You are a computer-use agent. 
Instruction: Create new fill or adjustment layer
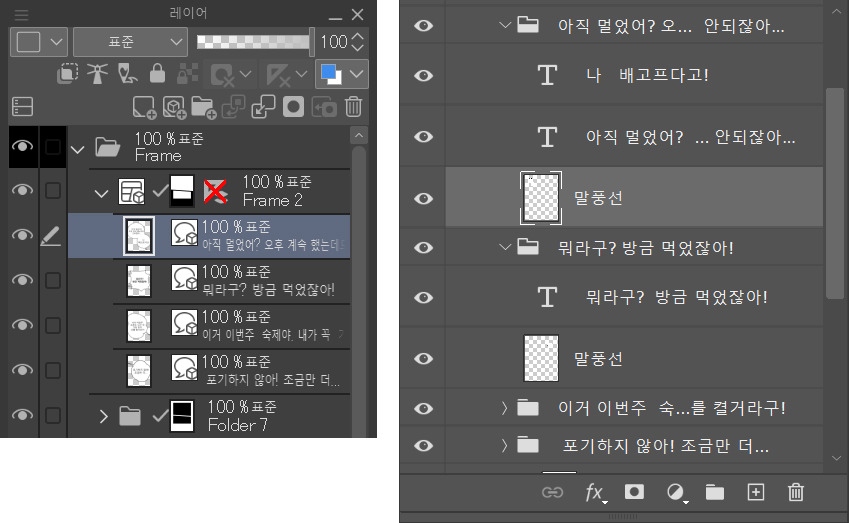(676, 493)
